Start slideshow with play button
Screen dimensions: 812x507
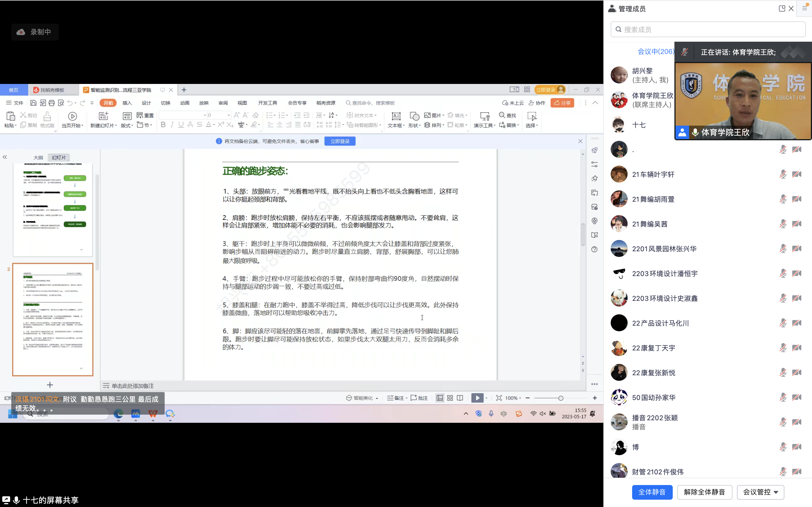coord(477,398)
